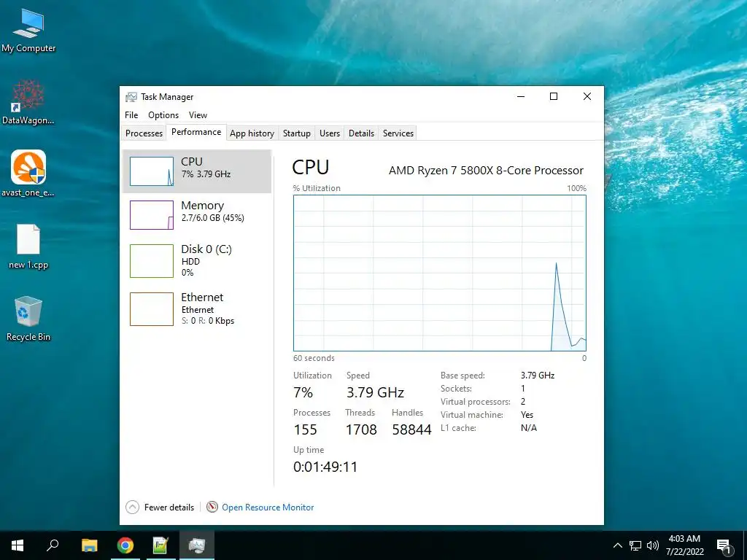Select CPU in the performance sidebar
The height and width of the screenshot is (560, 747).
coord(197,171)
